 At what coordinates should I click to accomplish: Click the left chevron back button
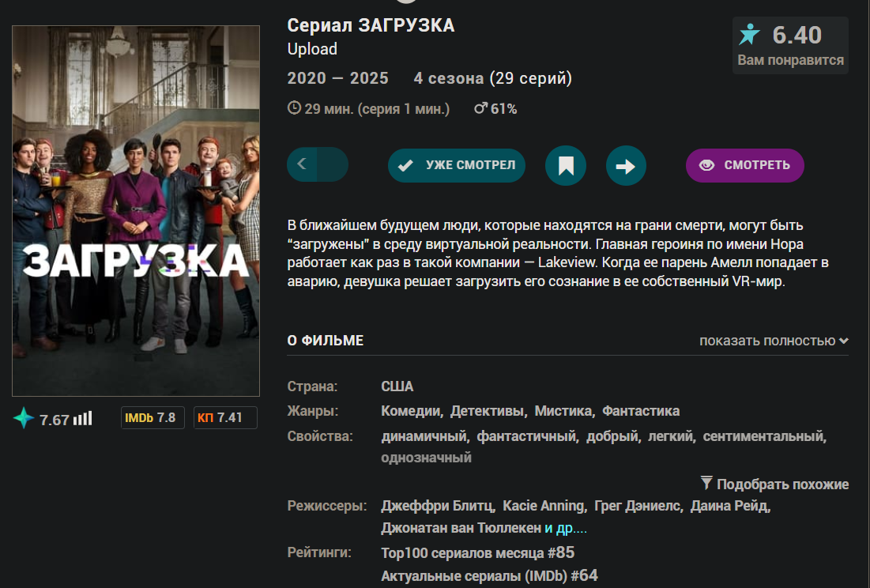[303, 164]
